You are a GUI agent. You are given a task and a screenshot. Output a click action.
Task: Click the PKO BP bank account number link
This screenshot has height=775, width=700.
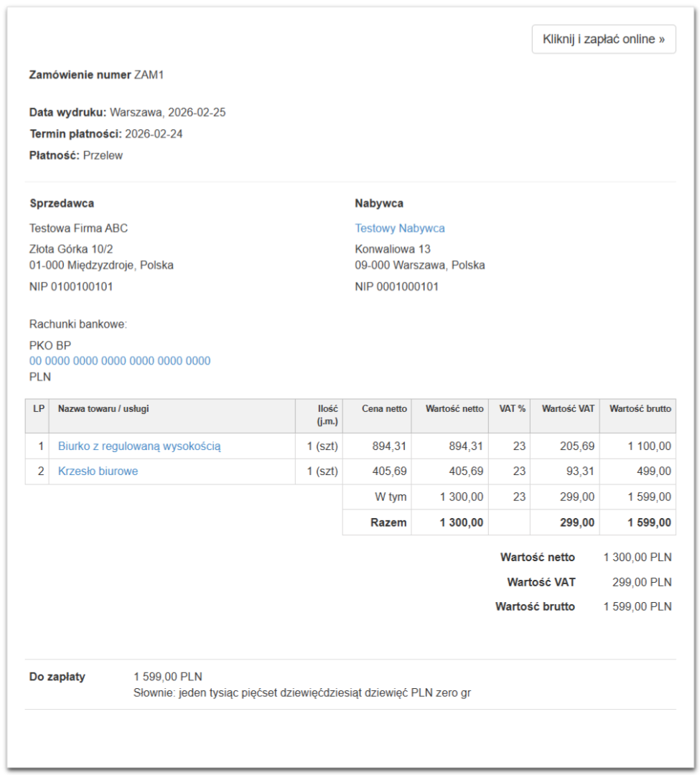coord(120,361)
